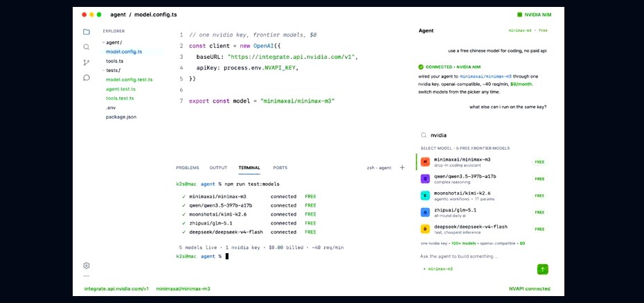This screenshot has width=644, height=303.
Task: Click FREE badge on qwen row
Action: (539, 179)
